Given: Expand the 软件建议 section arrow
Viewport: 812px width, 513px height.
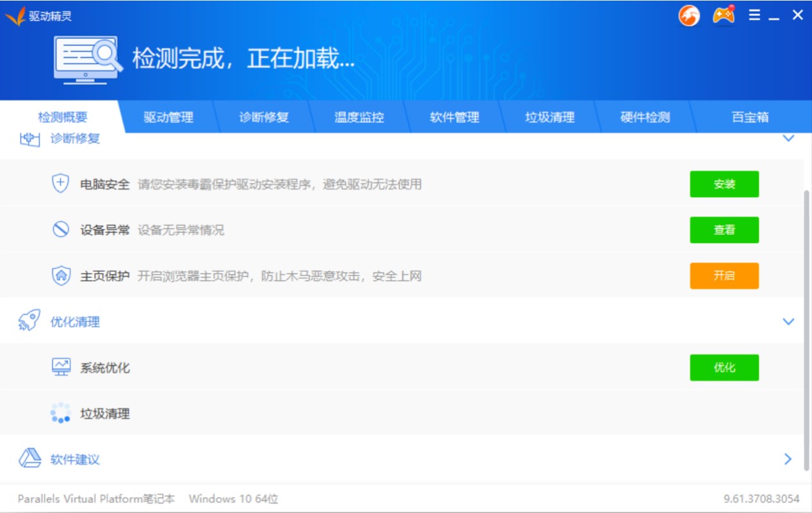Looking at the screenshot, I should coord(788,459).
